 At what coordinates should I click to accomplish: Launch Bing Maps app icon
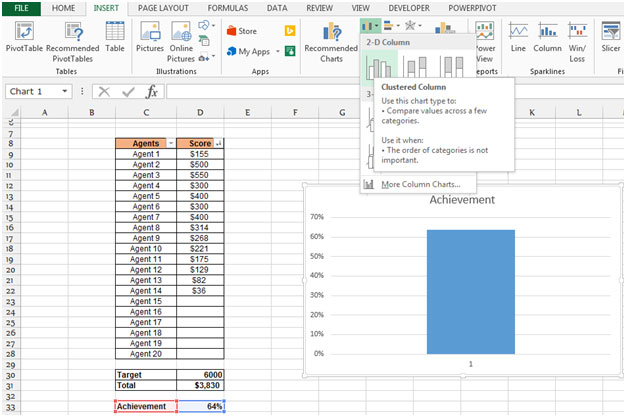[x=290, y=31]
